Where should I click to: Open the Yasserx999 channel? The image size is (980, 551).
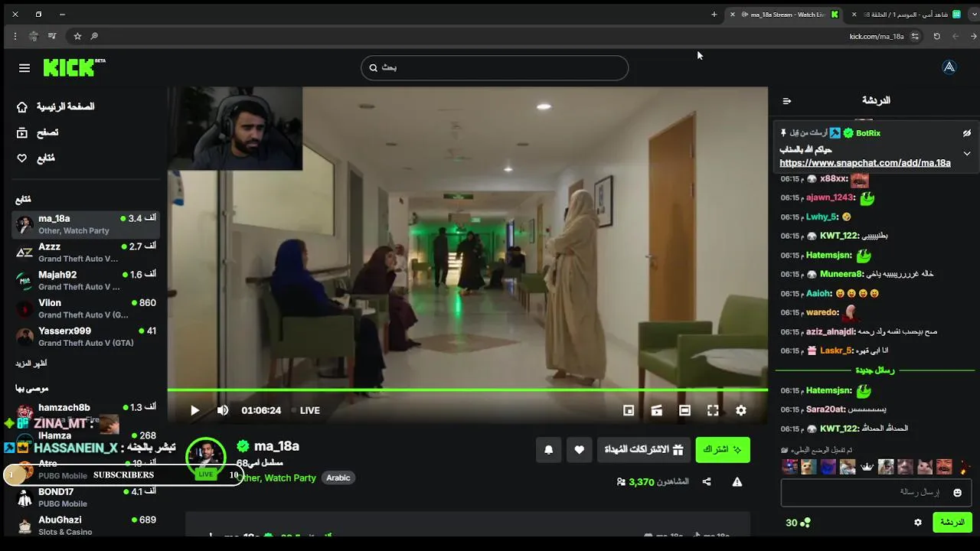pyautogui.click(x=86, y=337)
